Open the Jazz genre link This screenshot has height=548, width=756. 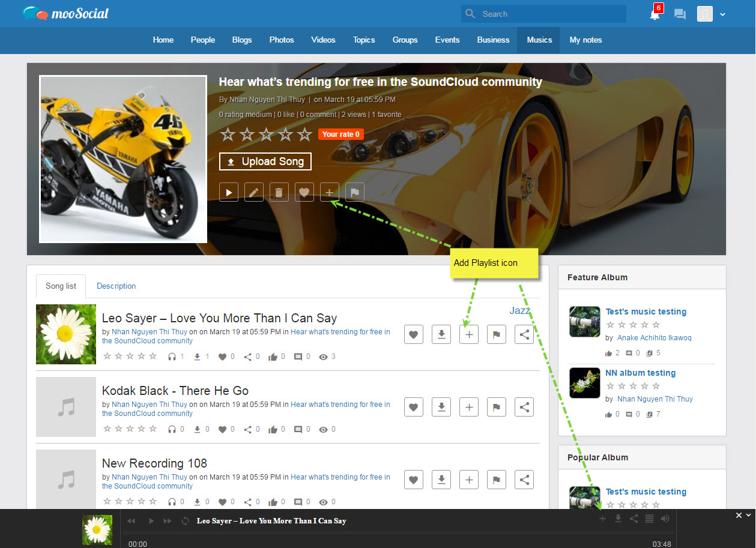pos(520,310)
